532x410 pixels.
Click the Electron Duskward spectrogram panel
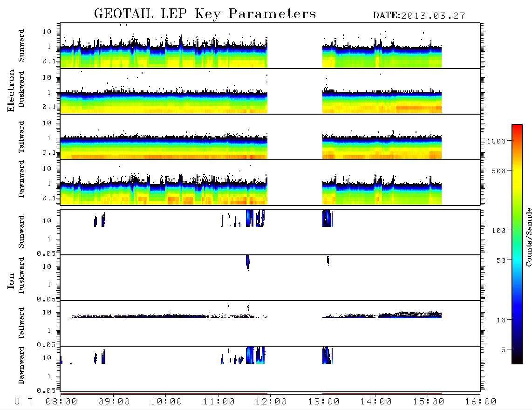(x=270, y=91)
